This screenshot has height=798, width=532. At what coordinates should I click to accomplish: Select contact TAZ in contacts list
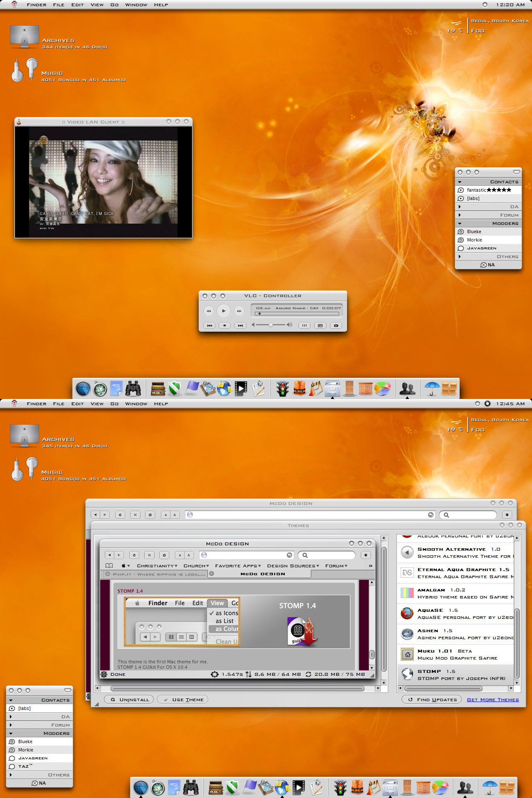pos(39,766)
